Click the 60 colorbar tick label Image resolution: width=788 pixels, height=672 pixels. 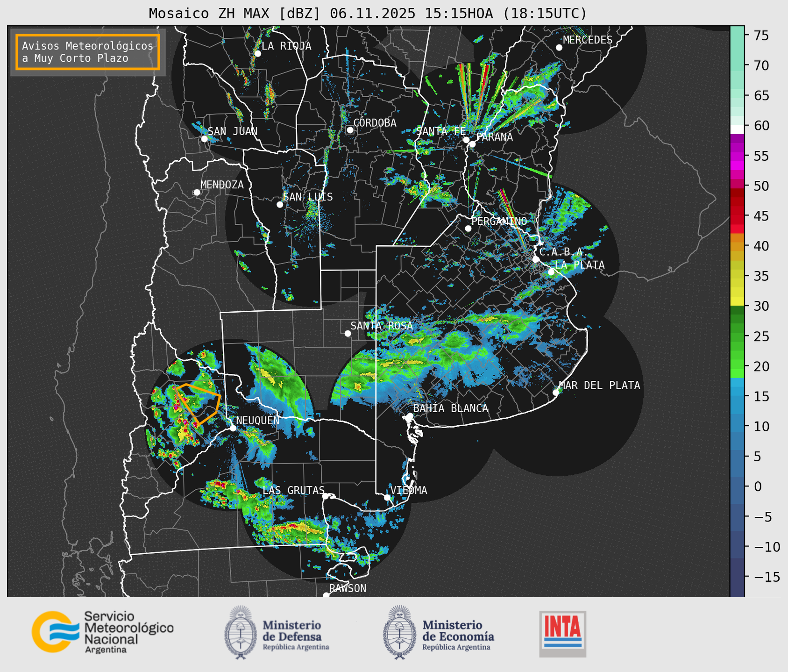(761, 126)
